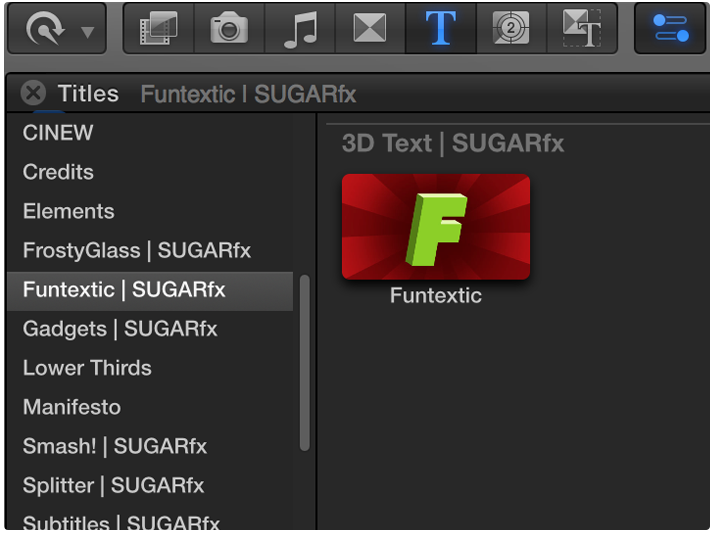
Task: Select the Subtitles | SUGARfx category
Action: click(x=150, y=521)
